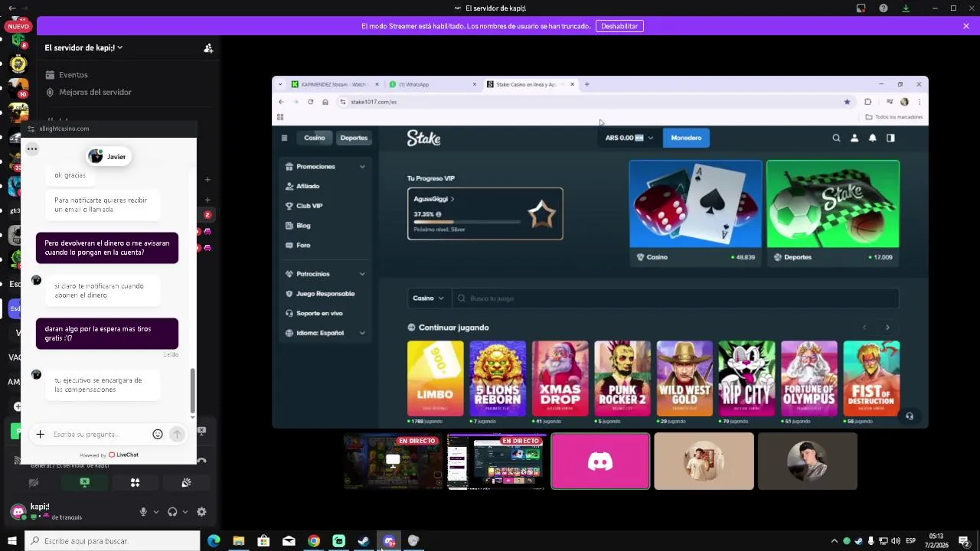Image resolution: width=980 pixels, height=551 pixels.
Task: Open Stake user profile icon
Action: pos(854,138)
